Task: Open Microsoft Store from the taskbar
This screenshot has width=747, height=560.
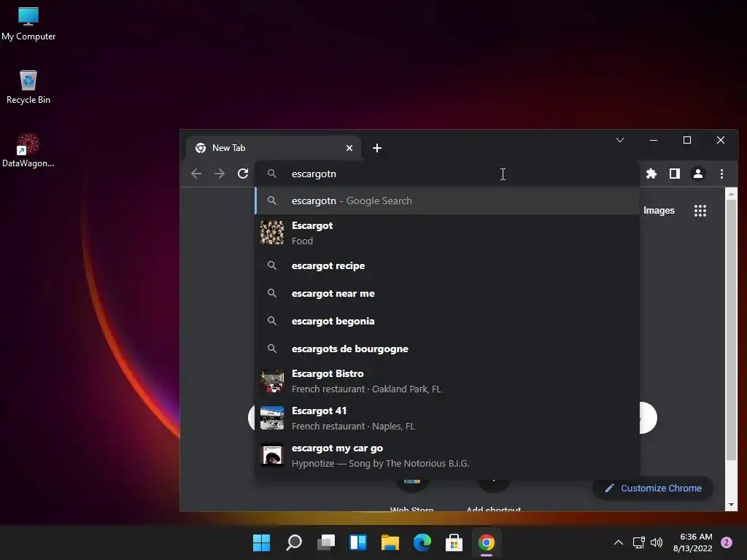Action: tap(454, 542)
